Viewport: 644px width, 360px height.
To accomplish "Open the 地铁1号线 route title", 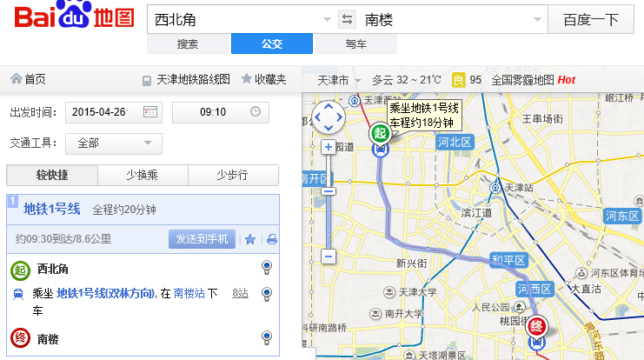I will click(52, 209).
